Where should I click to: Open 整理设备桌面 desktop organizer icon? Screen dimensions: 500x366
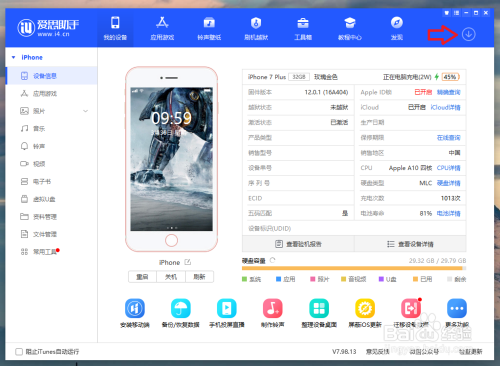(x=319, y=308)
